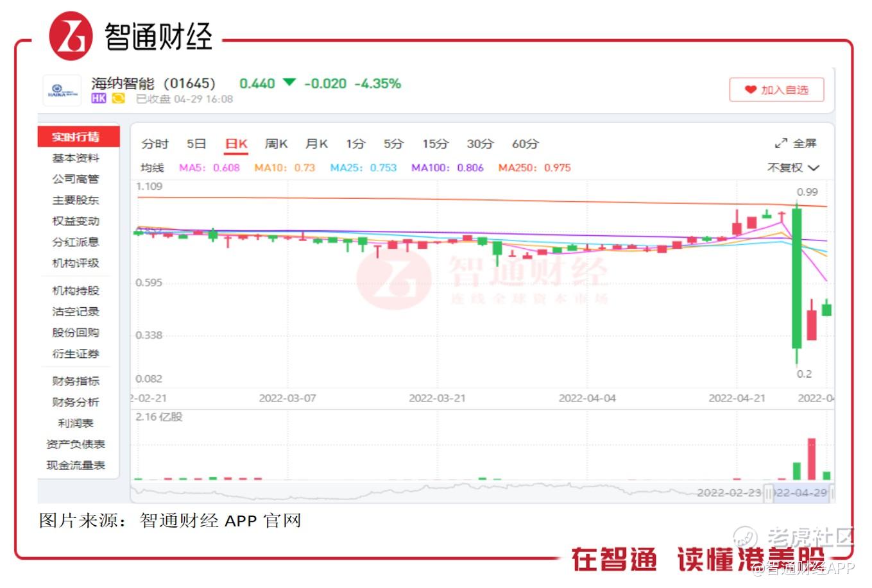Open 权益变动 in the sidebar
Screen dimensions: 872x588
click(x=76, y=221)
